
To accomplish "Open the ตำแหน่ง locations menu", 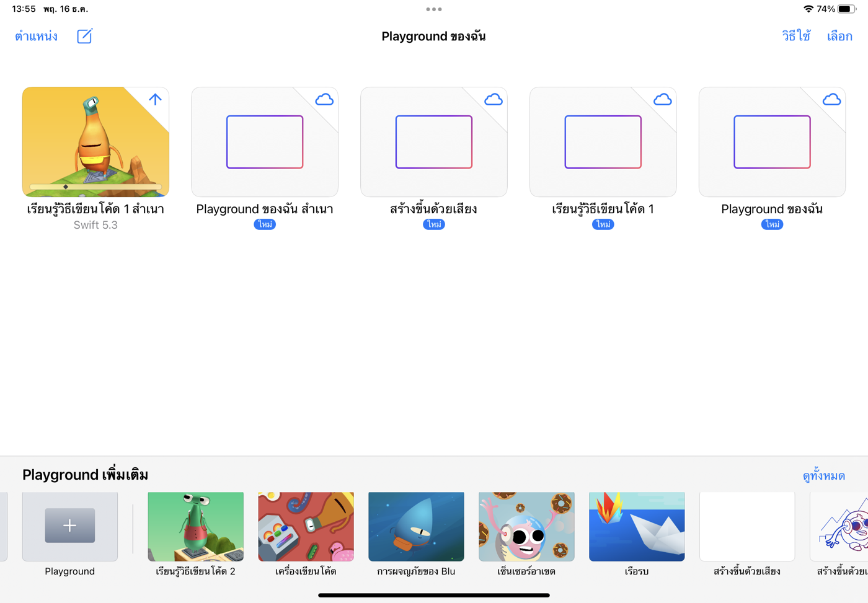I will (36, 36).
